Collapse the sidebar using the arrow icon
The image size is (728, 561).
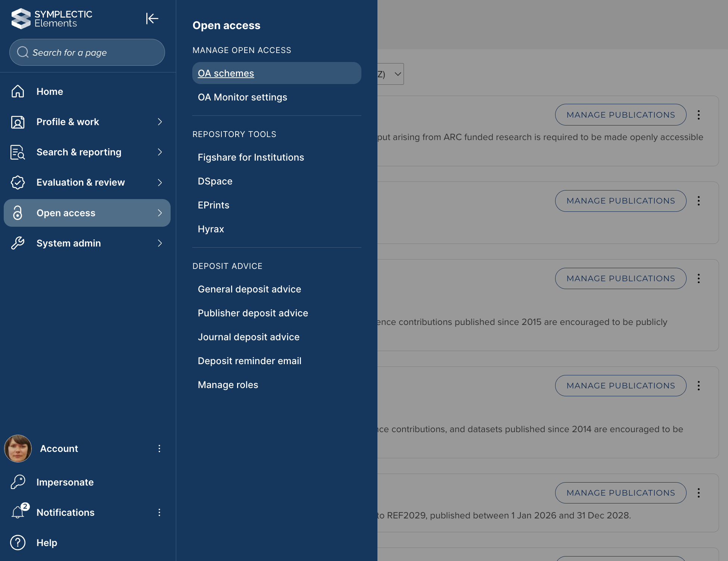click(152, 18)
